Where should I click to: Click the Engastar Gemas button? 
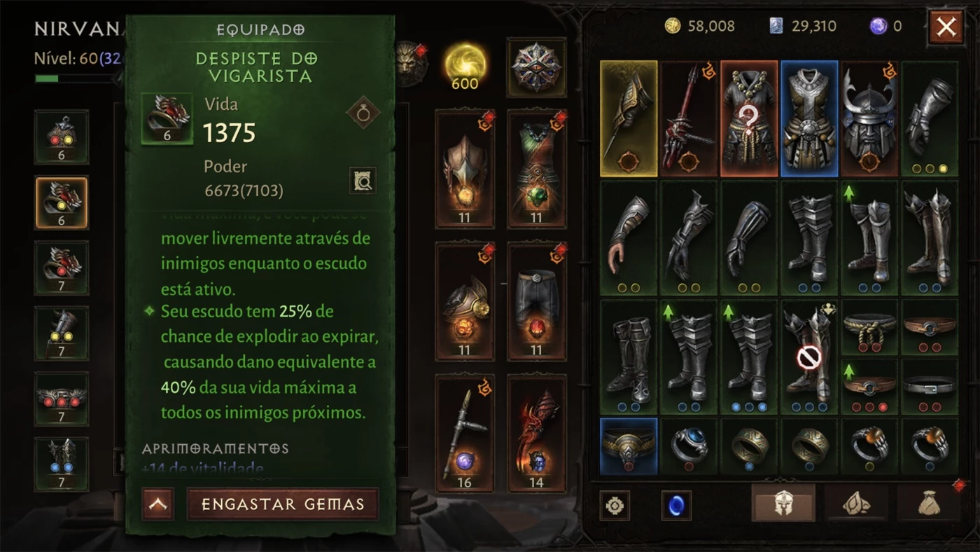(x=283, y=504)
